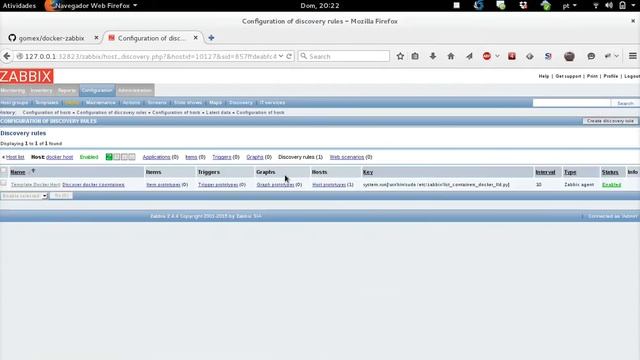Click the green Enabled status link in row
The width and height of the screenshot is (640, 360).
pyautogui.click(x=611, y=185)
